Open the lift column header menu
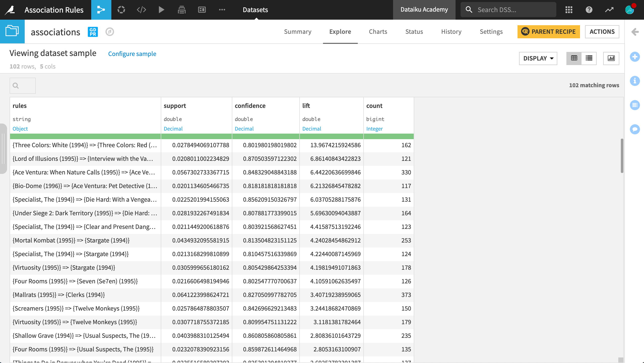Image resolution: width=644 pixels, height=363 pixels. (x=306, y=106)
